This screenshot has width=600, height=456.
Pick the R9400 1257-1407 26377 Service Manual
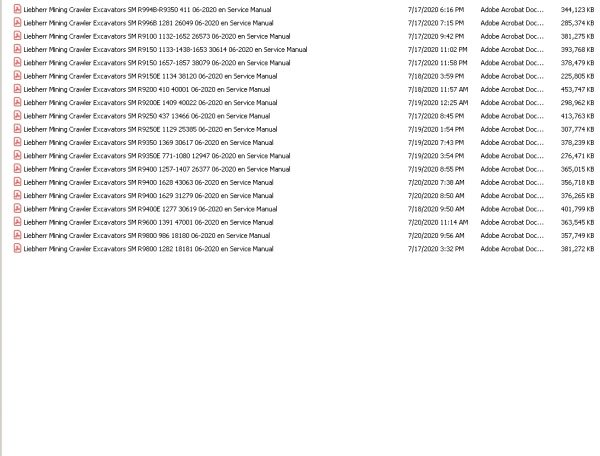157,169
